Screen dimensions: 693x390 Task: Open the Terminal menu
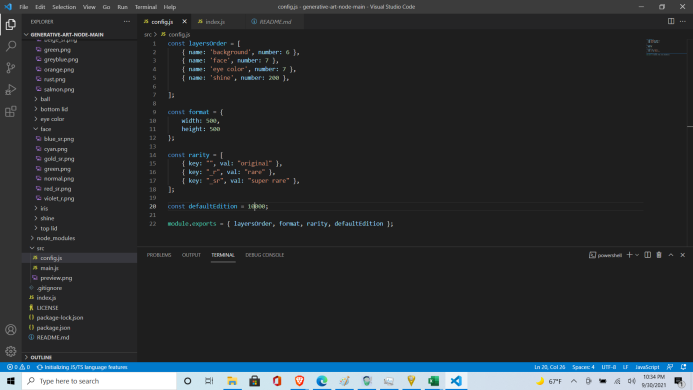(x=146, y=7)
